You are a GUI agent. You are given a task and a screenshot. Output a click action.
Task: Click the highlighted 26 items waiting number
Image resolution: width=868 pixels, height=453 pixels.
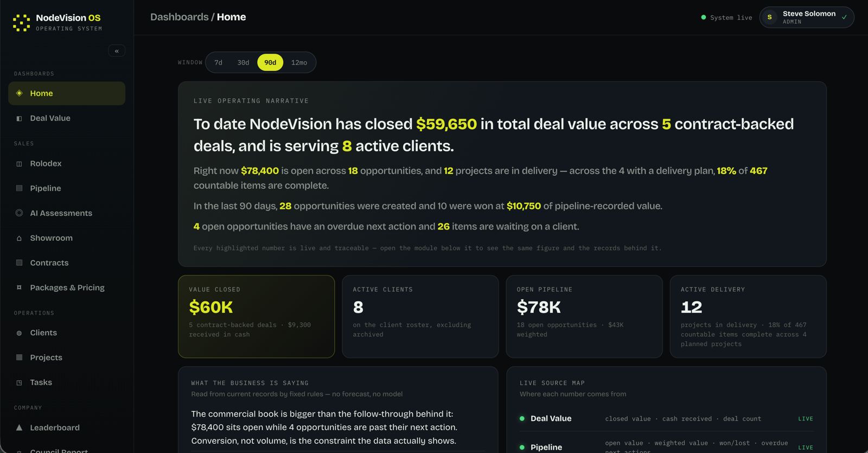pyautogui.click(x=444, y=227)
